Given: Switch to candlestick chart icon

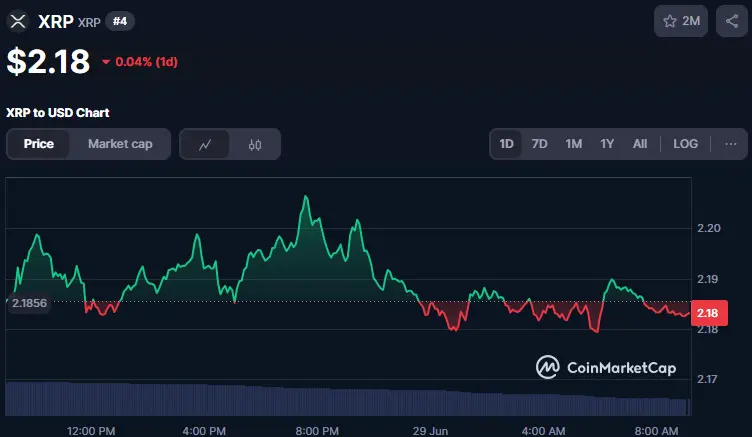Looking at the screenshot, I should coord(255,144).
